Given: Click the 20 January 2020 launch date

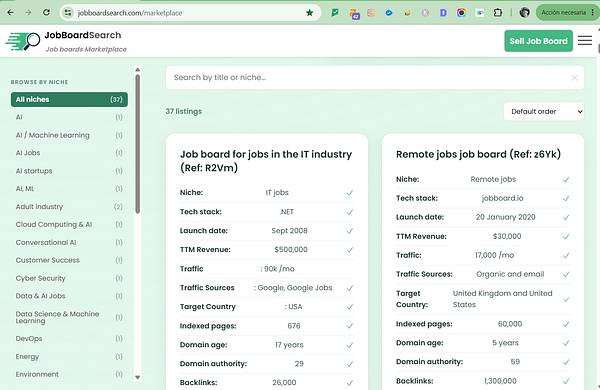Looking at the screenshot, I should (505, 217).
